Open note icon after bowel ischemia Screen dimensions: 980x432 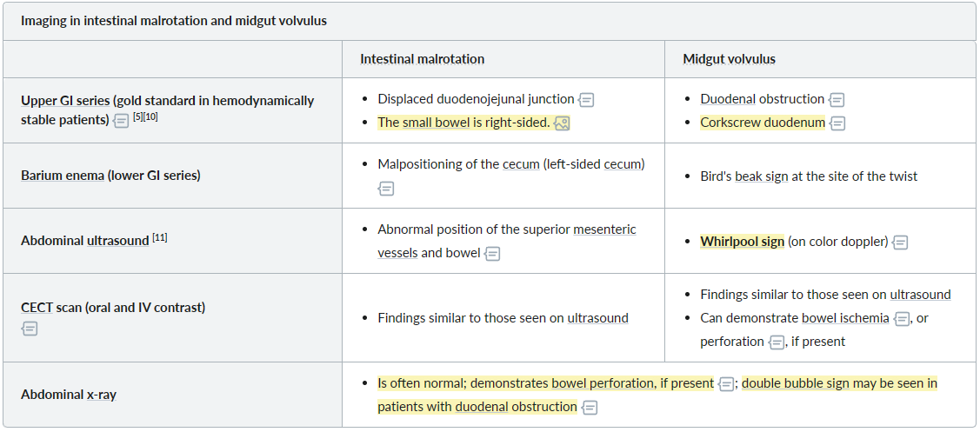[x=901, y=319]
